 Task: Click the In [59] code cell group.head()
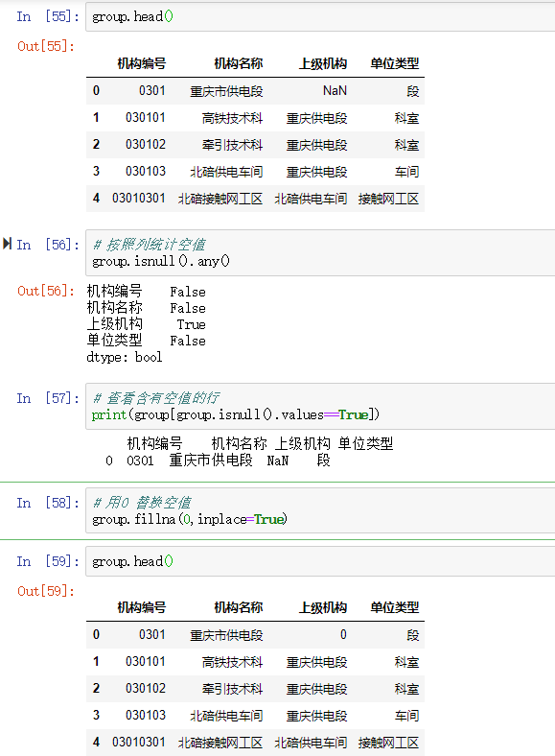pyautogui.click(x=320, y=561)
